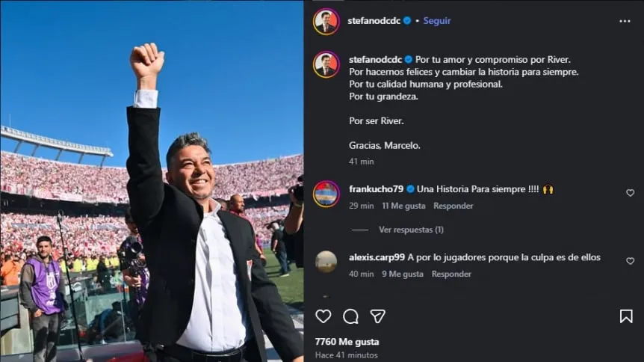Like the post with the heart icon

[x=323, y=316]
